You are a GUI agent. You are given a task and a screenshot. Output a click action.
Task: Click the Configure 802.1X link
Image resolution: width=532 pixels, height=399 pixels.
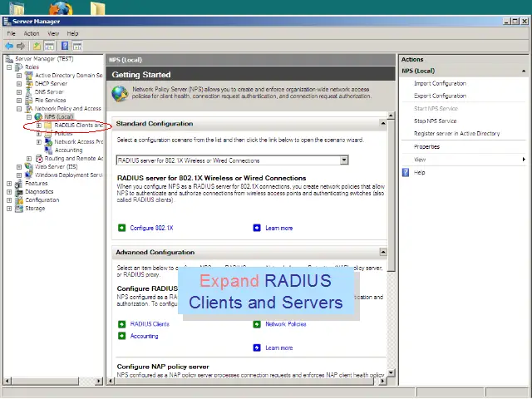(x=151, y=228)
